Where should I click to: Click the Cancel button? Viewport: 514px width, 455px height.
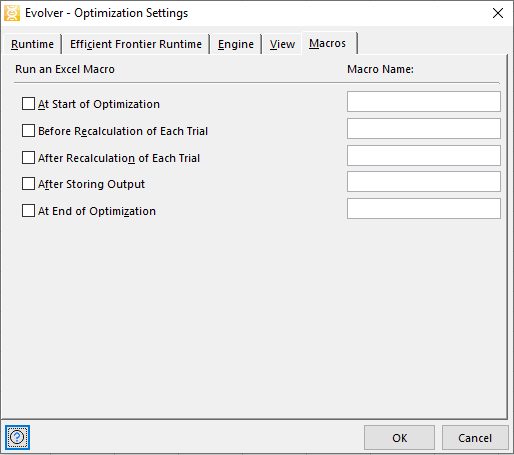pyautogui.click(x=475, y=438)
